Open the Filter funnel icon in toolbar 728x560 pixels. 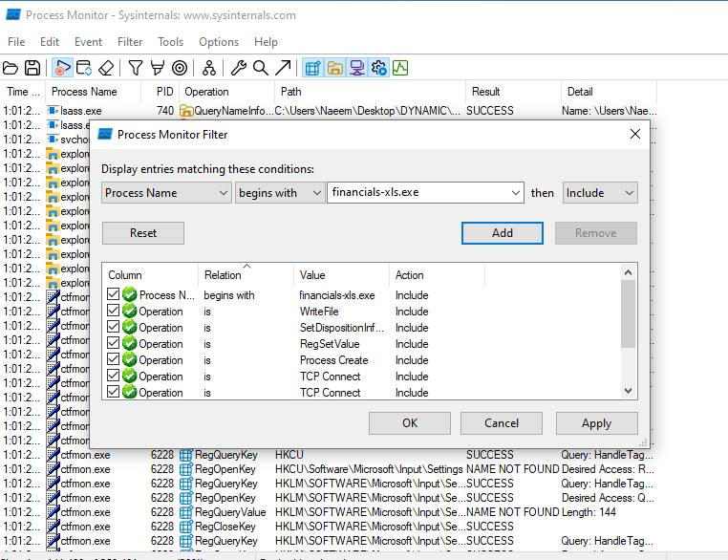pyautogui.click(x=135, y=68)
